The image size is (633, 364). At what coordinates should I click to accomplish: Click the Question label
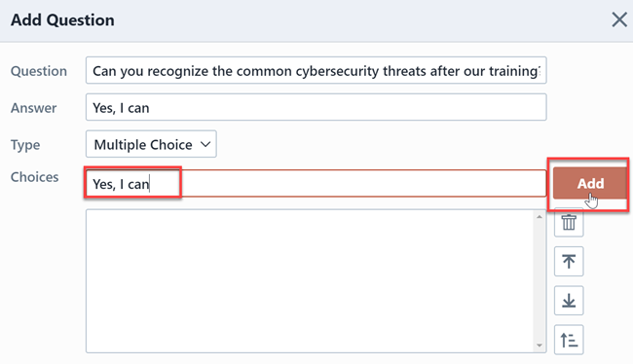coord(39,71)
